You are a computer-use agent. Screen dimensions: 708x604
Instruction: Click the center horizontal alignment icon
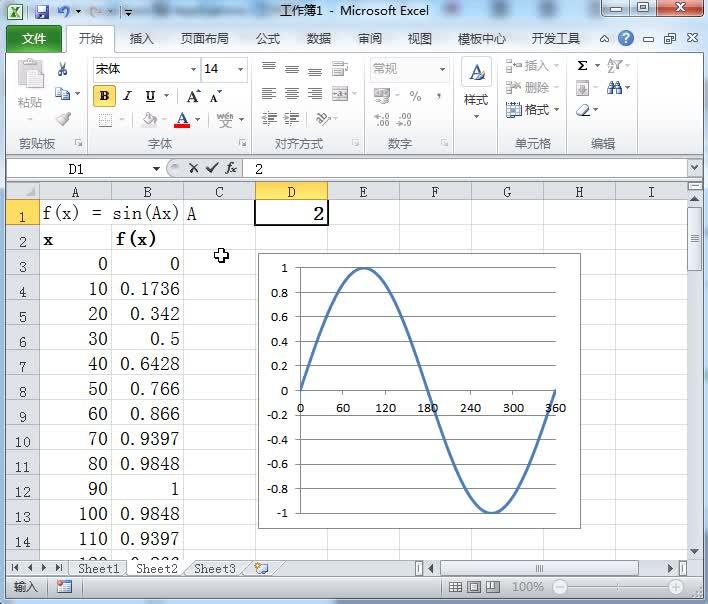[x=292, y=94]
